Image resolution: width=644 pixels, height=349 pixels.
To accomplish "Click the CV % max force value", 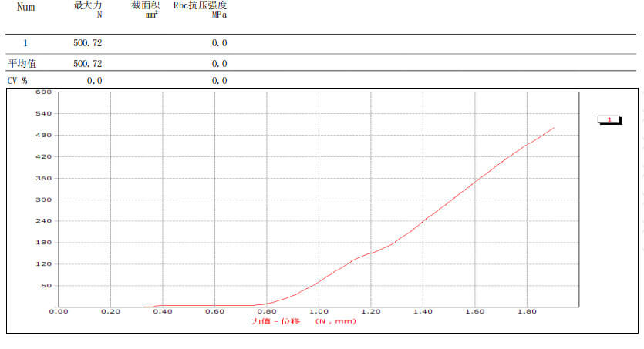I will pyautogui.click(x=94, y=81).
